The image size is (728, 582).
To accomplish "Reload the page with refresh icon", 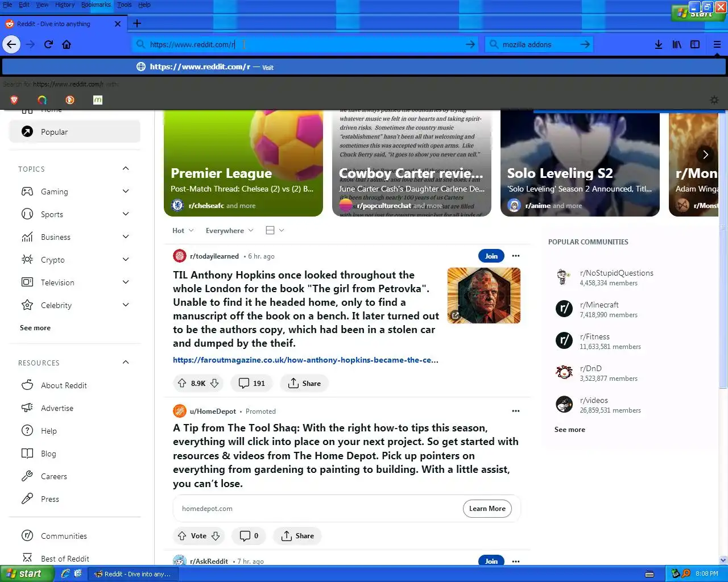I will pyautogui.click(x=48, y=44).
